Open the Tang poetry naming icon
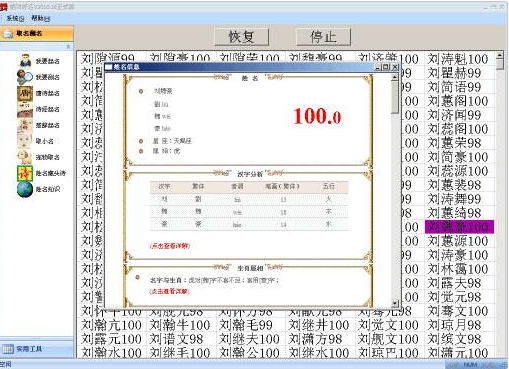Image resolution: width=509 pixels, height=369 pixels. click(x=25, y=93)
